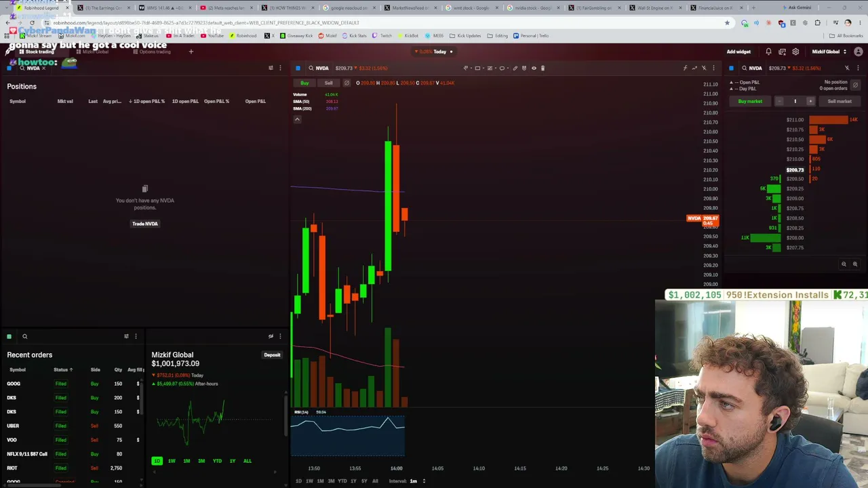Open Positions widget column settings icon

point(271,68)
